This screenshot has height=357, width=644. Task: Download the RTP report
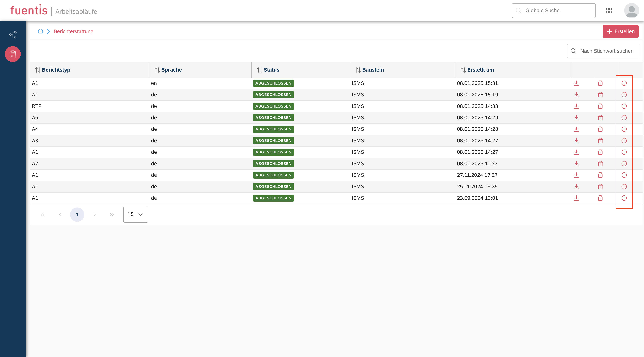pyautogui.click(x=576, y=106)
